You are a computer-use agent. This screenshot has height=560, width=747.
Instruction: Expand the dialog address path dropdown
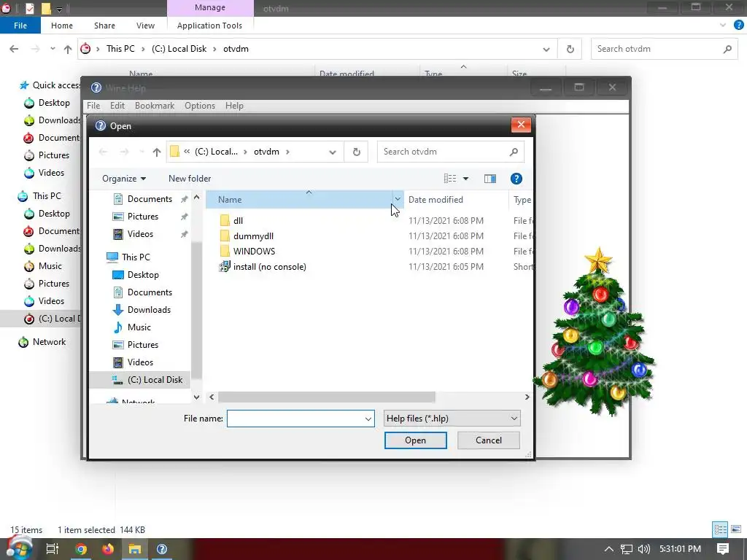tap(333, 152)
